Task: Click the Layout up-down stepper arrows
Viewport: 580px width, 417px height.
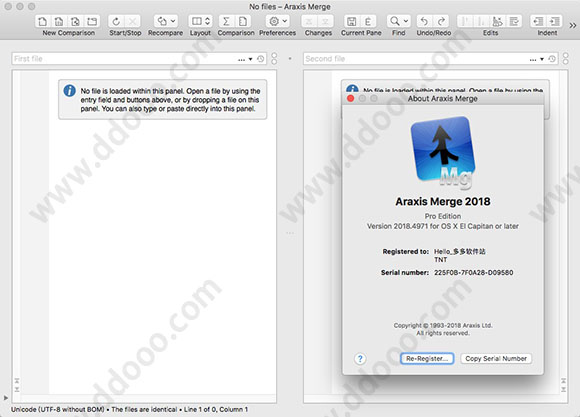Action: tap(208, 21)
